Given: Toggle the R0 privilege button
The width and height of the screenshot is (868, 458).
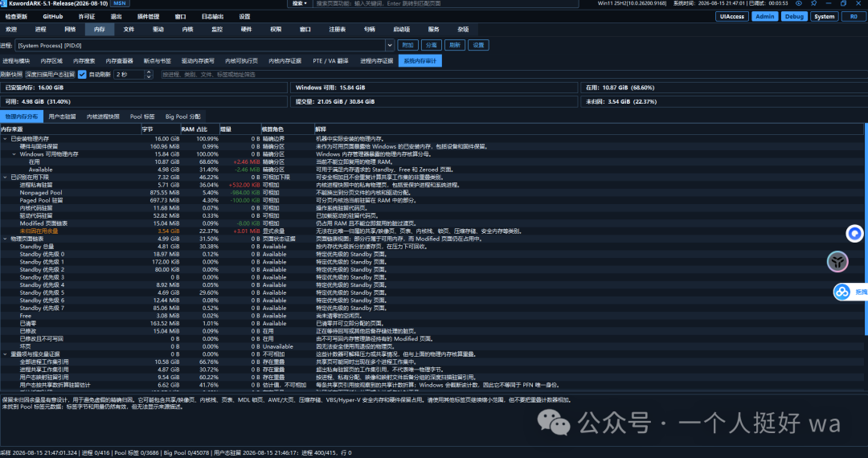Looking at the screenshot, I should pyautogui.click(x=853, y=17).
